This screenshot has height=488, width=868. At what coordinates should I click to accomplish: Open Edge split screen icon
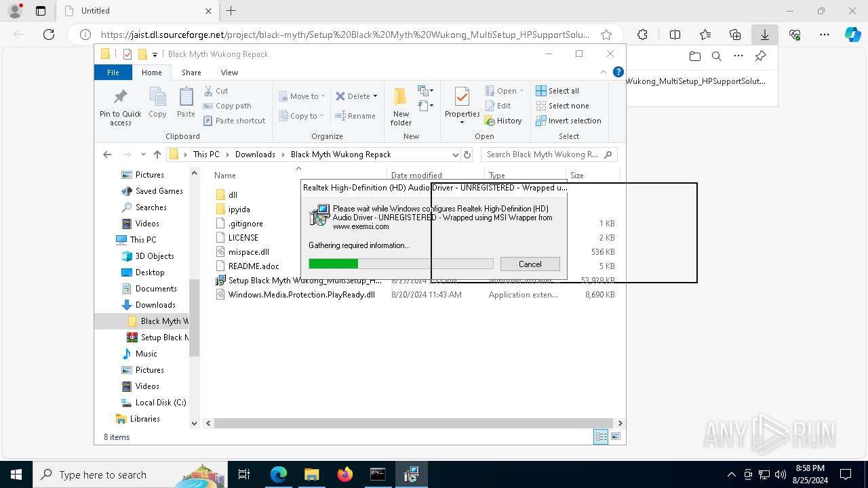[675, 35]
